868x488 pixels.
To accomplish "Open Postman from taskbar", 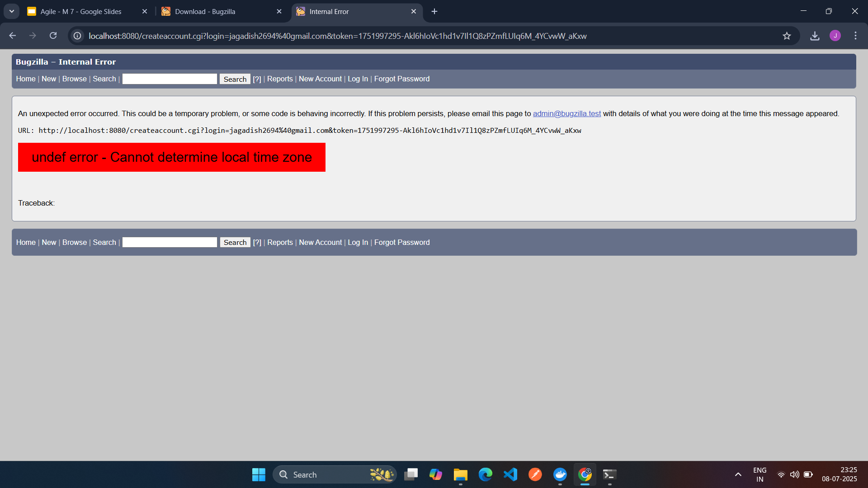I will coord(535,474).
